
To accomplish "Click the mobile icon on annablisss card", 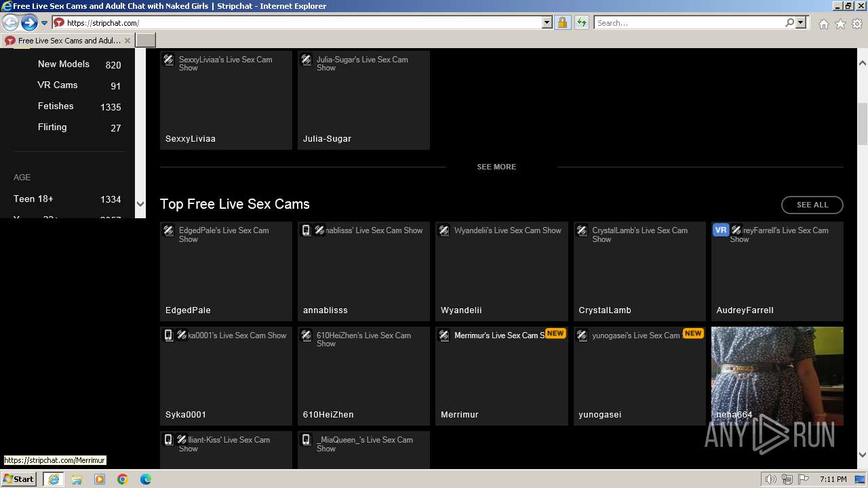I will [306, 230].
